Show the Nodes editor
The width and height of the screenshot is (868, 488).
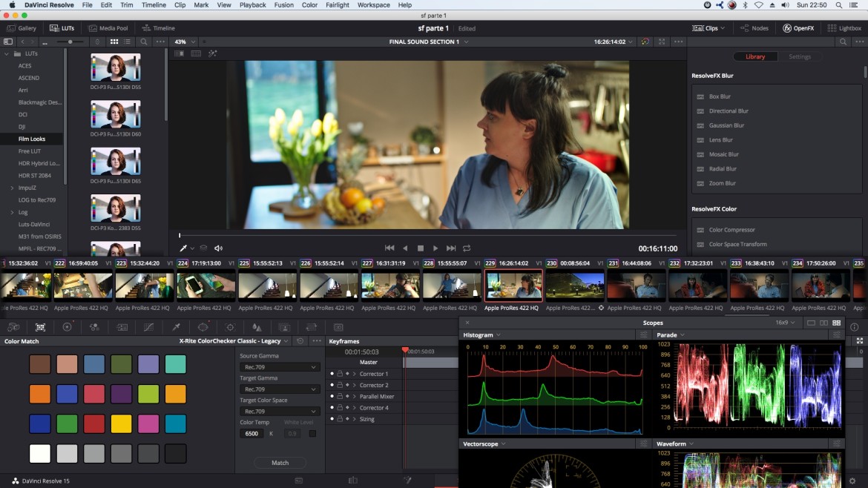point(754,27)
